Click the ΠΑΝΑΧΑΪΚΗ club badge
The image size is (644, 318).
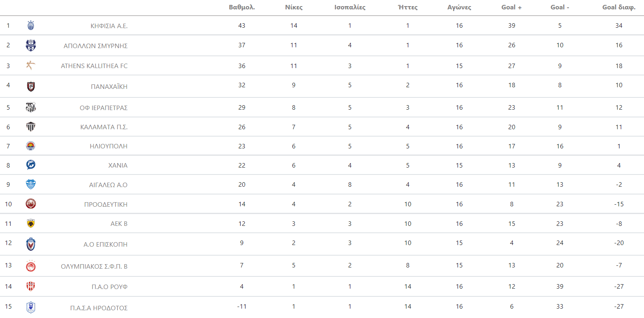click(31, 86)
